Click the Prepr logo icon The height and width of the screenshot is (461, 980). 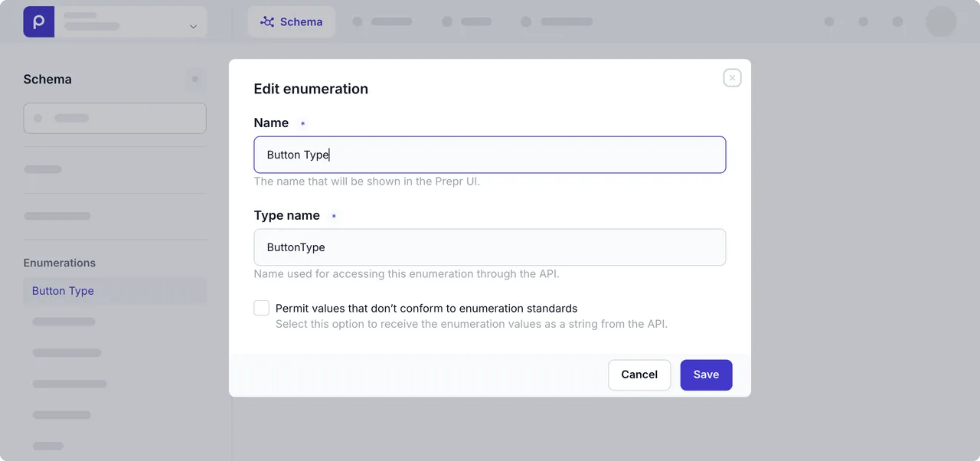click(38, 21)
